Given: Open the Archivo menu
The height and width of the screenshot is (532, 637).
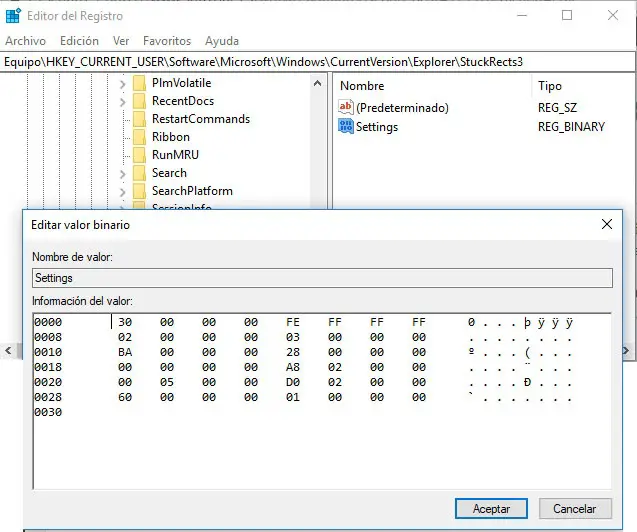Looking at the screenshot, I should pos(25,41).
